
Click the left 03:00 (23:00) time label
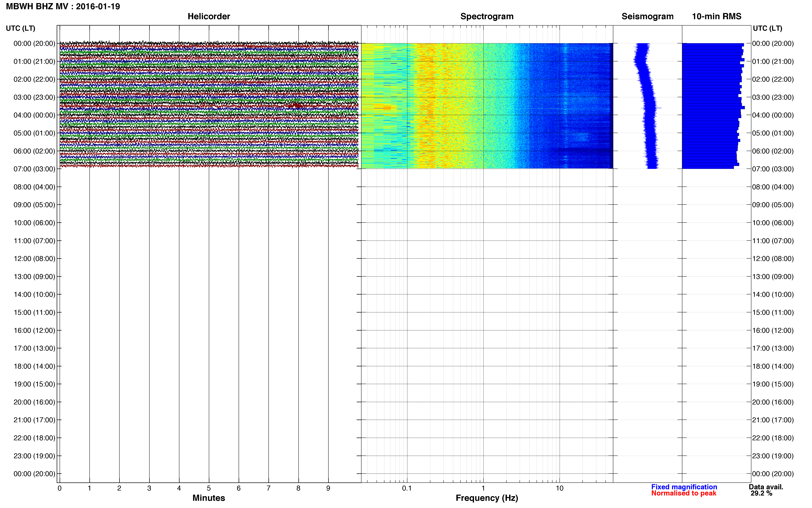coord(34,97)
